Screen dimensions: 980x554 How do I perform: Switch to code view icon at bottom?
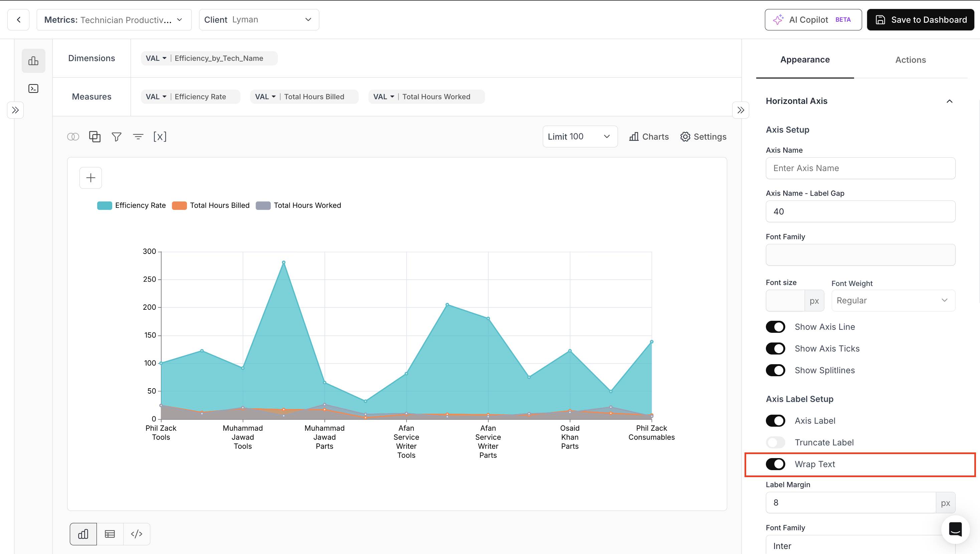[x=137, y=534]
